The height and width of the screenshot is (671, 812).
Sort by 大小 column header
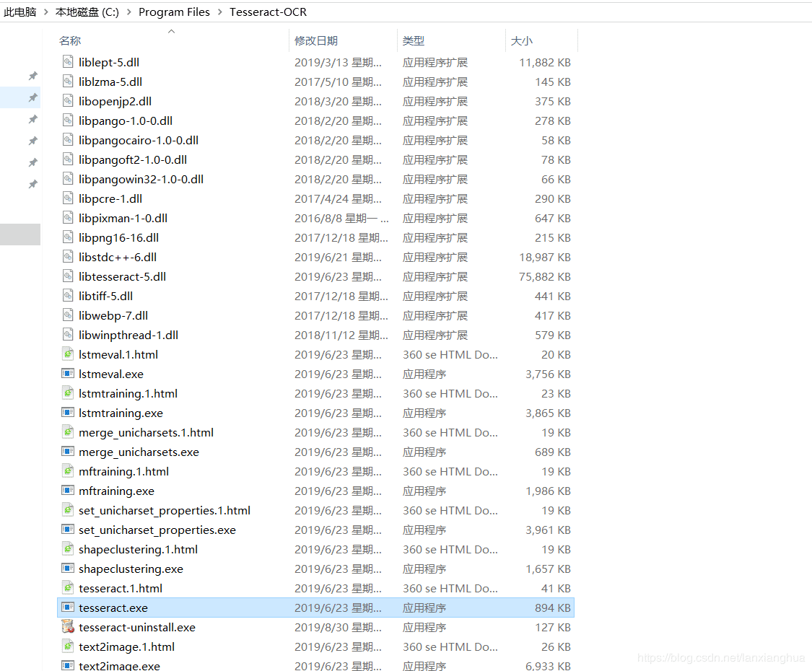[521, 40]
